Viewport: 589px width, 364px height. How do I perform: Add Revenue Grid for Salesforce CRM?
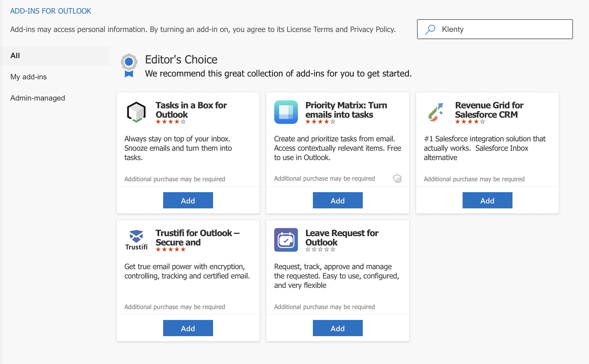(487, 200)
